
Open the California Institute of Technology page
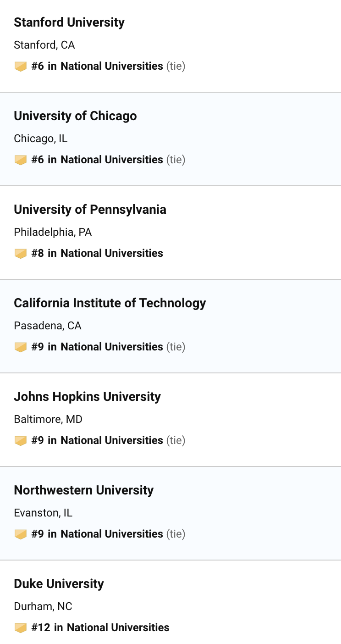point(110,303)
